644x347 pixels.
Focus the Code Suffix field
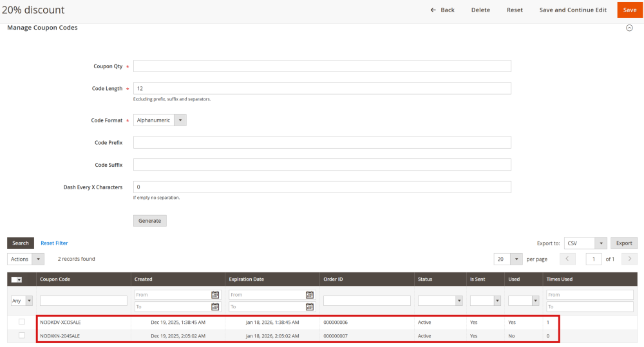[x=322, y=165]
